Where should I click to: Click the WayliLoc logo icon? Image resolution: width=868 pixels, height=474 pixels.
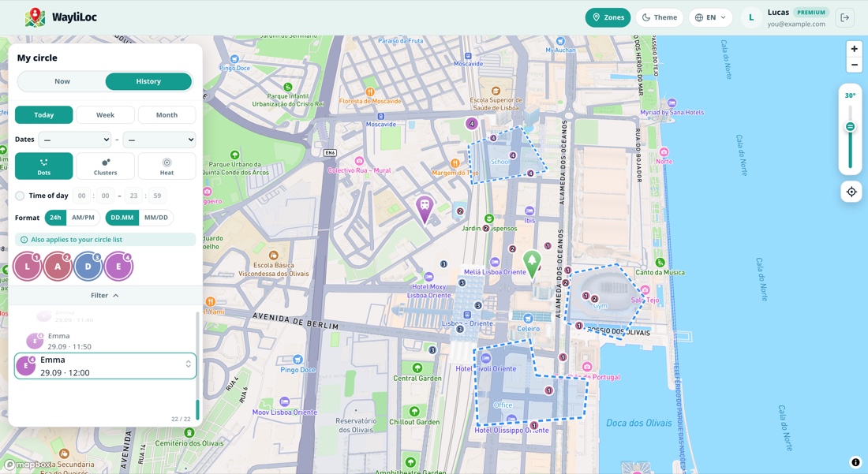tap(35, 17)
